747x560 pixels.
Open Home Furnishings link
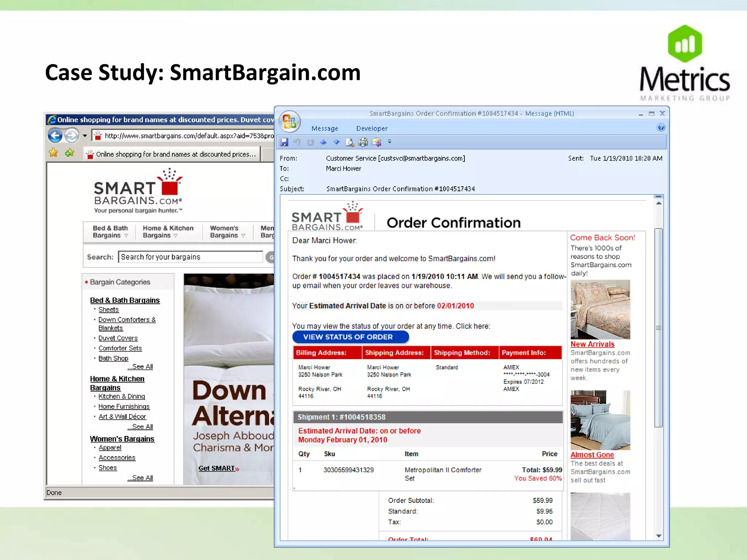pyautogui.click(x=124, y=406)
